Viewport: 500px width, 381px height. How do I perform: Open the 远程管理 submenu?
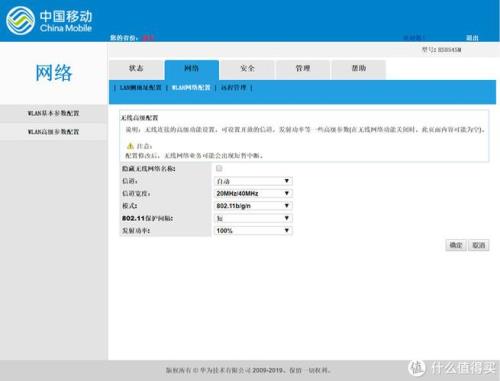[234, 88]
